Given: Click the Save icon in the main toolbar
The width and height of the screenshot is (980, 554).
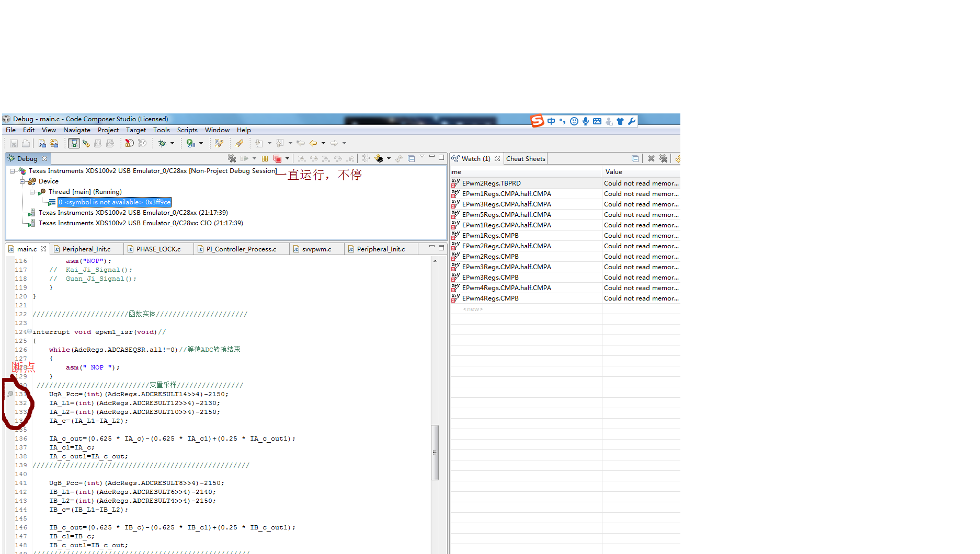Looking at the screenshot, I should 14,143.
